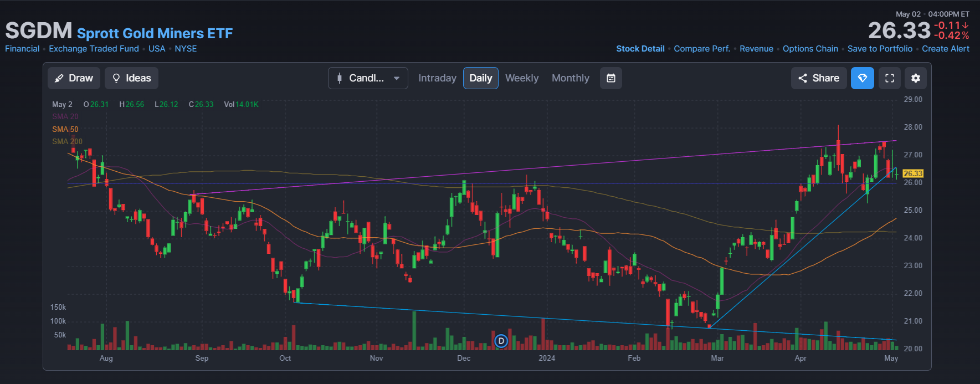
Task: Toggle the SMA 50 legend label
Action: pyautogui.click(x=65, y=129)
